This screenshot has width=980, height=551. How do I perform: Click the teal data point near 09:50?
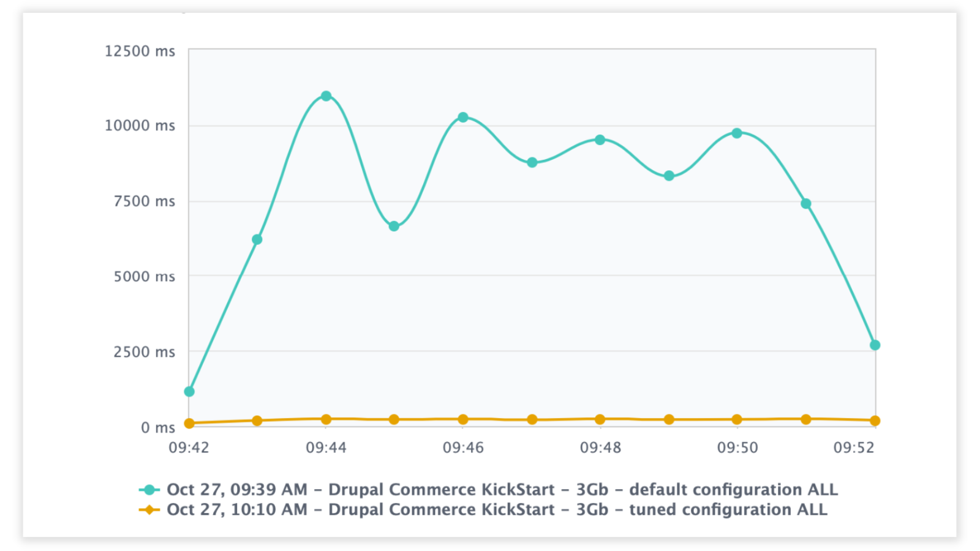click(737, 132)
